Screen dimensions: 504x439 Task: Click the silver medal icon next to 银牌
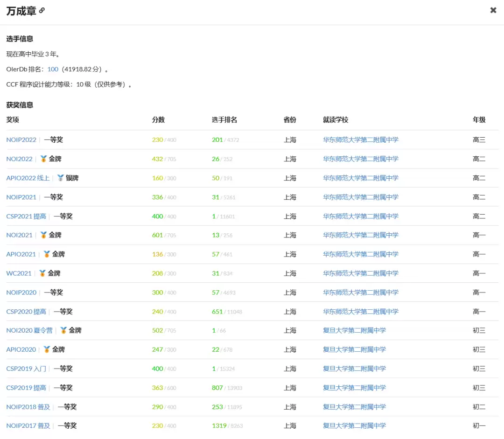tap(60, 178)
